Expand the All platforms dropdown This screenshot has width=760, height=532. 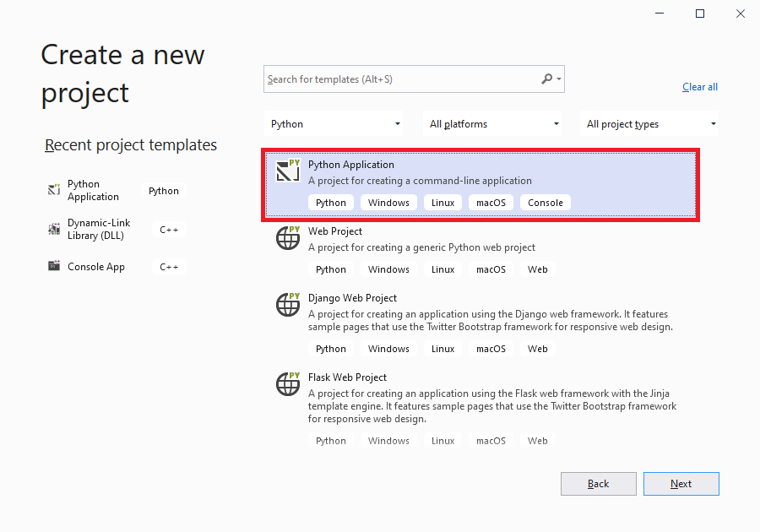493,124
